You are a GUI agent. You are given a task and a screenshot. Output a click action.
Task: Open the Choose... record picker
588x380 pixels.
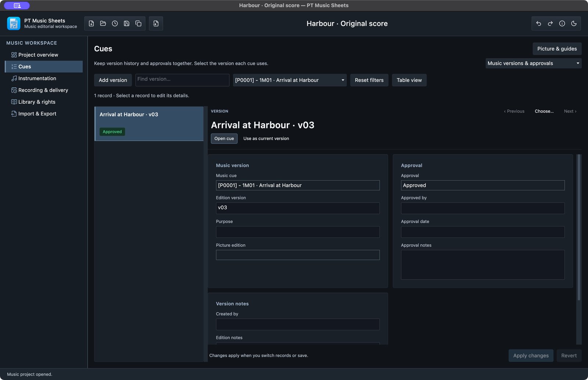click(544, 111)
